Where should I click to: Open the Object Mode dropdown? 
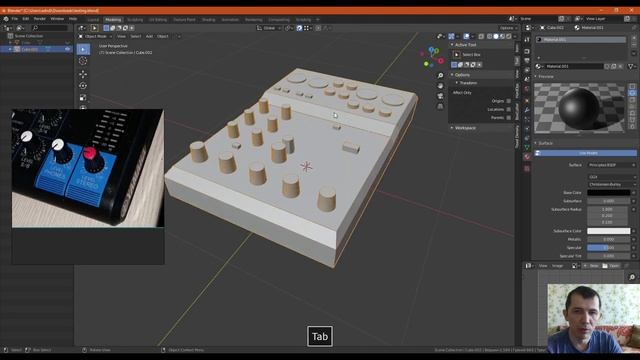point(96,36)
